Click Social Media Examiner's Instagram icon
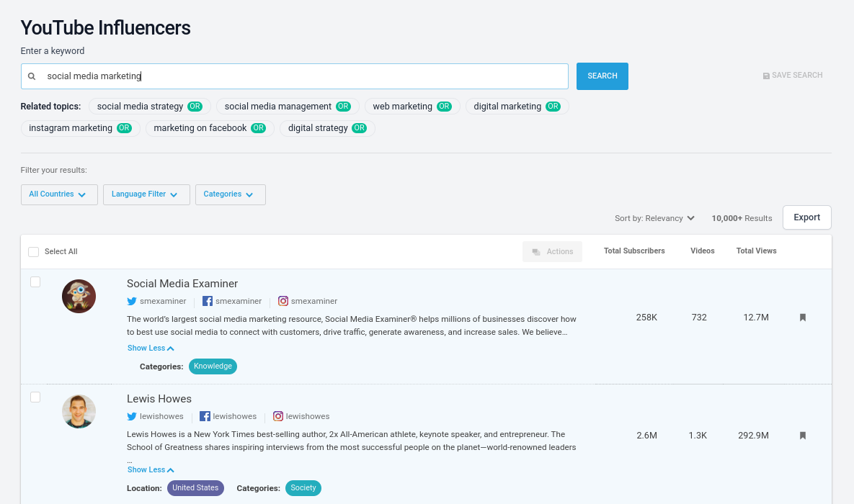Image resolution: width=854 pixels, height=504 pixels. click(x=283, y=302)
